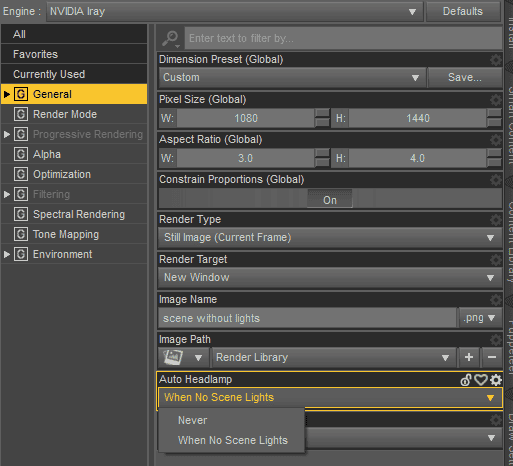Select the Currently Used category

[x=74, y=74]
